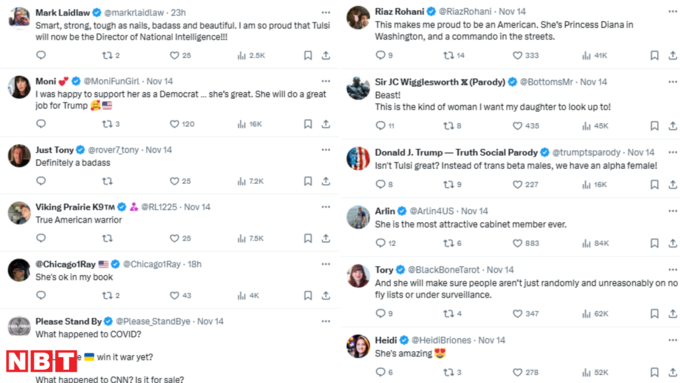This screenshot has height=383, width=680.
Task: View analytics on Arlin's tweet
Action: [595, 243]
